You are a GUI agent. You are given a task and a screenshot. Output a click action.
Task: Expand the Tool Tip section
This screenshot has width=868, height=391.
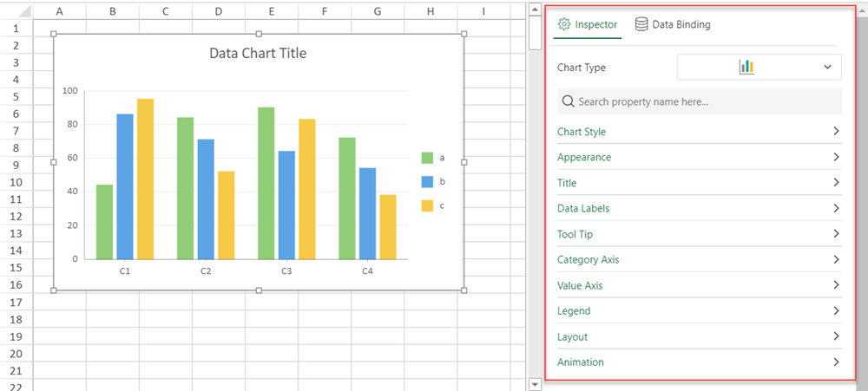pyautogui.click(x=699, y=234)
